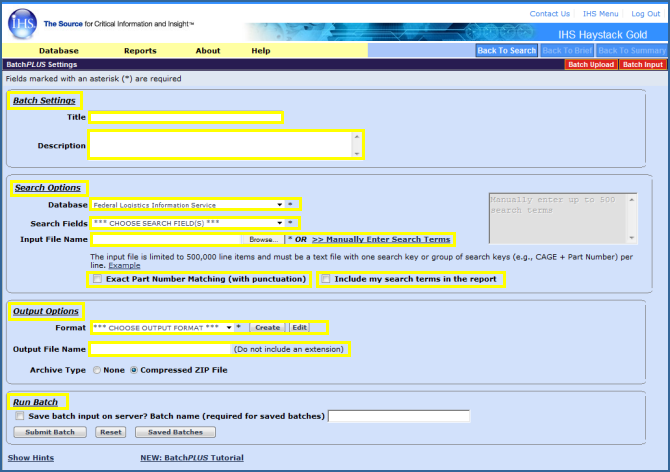
Task: Click the Batch name input field
Action: 399,416
